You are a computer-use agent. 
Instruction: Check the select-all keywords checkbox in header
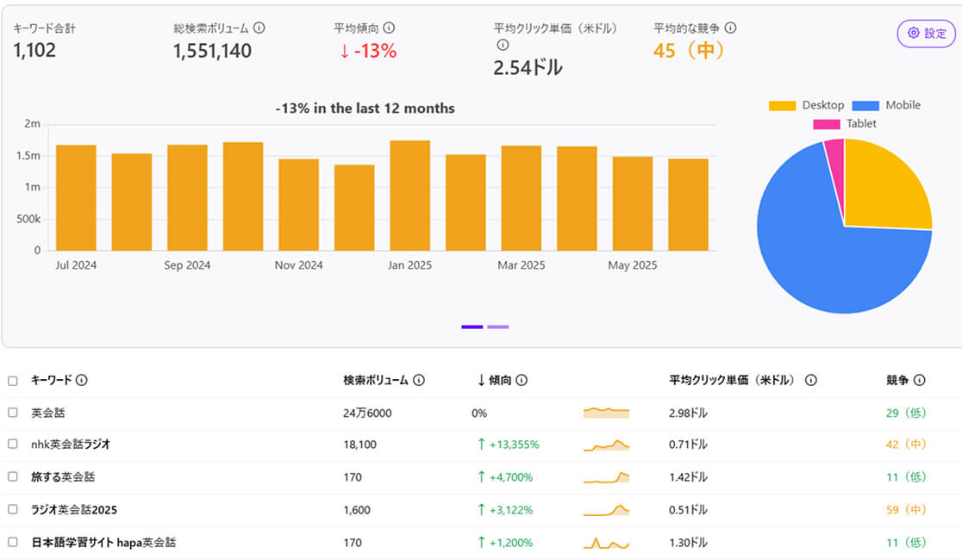click(x=13, y=381)
